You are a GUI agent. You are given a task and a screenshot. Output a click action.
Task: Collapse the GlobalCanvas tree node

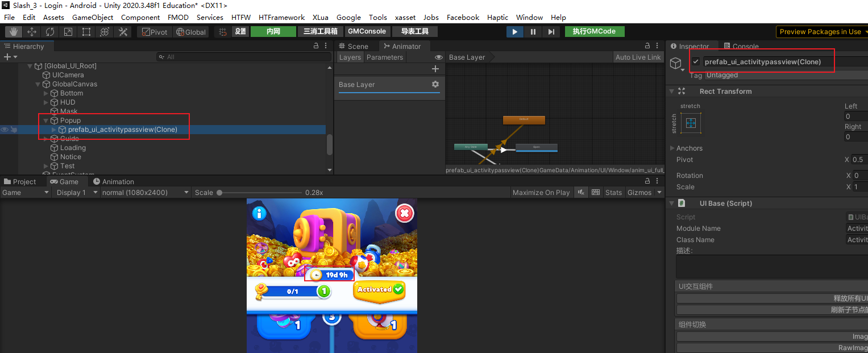(x=38, y=84)
